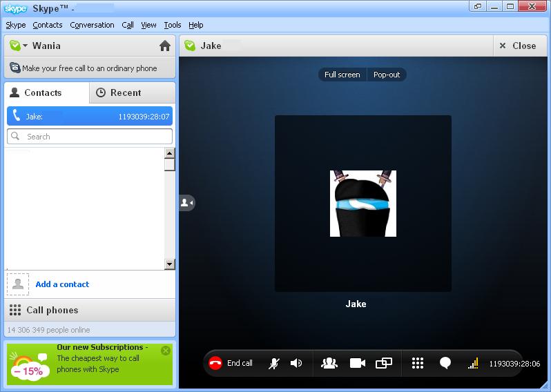Open the instant message chat bubble
This screenshot has height=392, width=551.
pyautogui.click(x=445, y=363)
